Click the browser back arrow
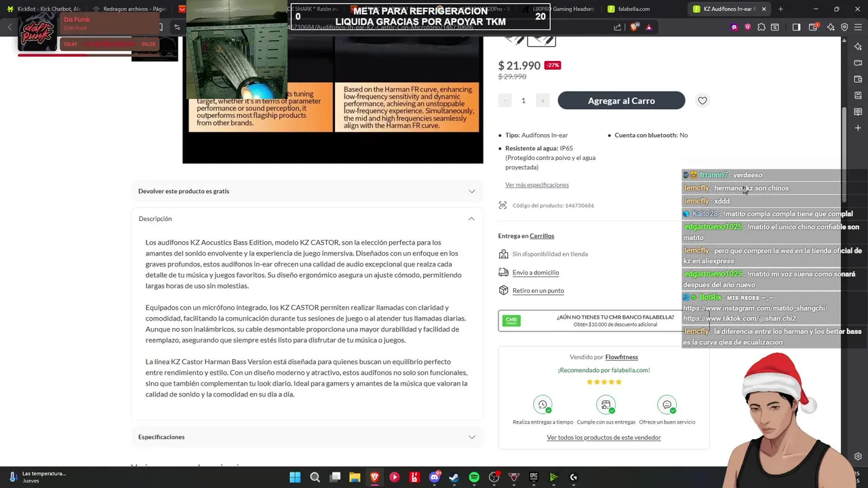This screenshot has height=488, width=868. pos(9,27)
